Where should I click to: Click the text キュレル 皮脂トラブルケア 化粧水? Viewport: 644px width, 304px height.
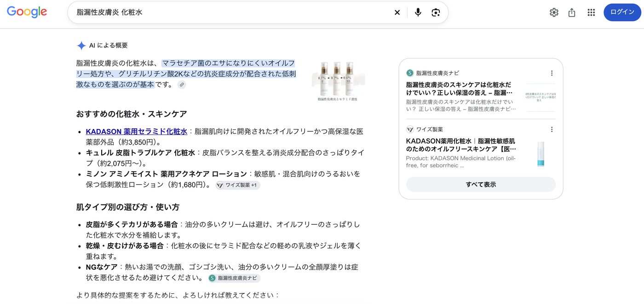(x=141, y=152)
